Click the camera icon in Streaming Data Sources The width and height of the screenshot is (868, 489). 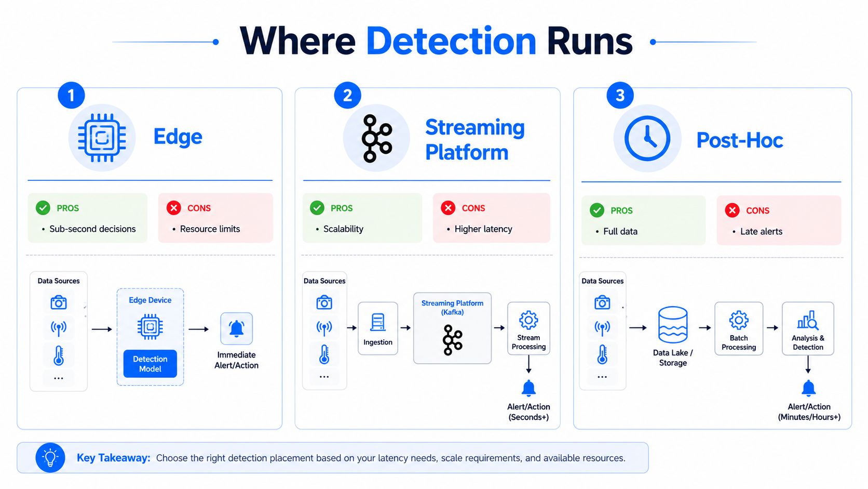(324, 302)
